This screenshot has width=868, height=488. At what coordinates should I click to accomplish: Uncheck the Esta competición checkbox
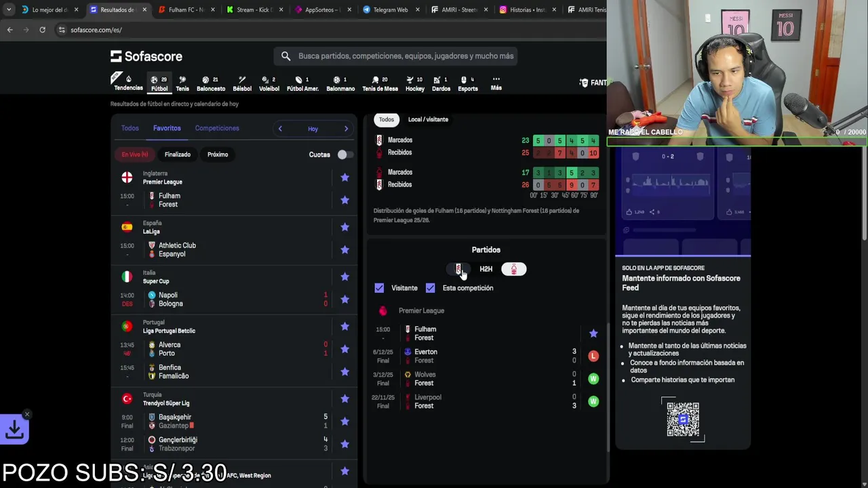point(430,288)
